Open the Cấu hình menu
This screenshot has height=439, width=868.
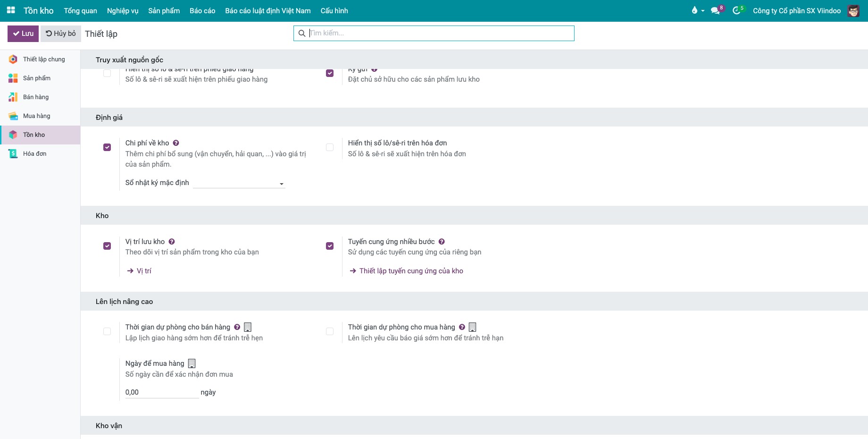tap(334, 10)
